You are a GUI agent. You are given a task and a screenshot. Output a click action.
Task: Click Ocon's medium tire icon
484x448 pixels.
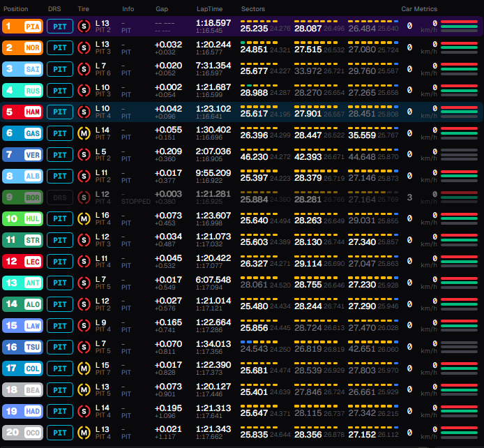click(84, 433)
